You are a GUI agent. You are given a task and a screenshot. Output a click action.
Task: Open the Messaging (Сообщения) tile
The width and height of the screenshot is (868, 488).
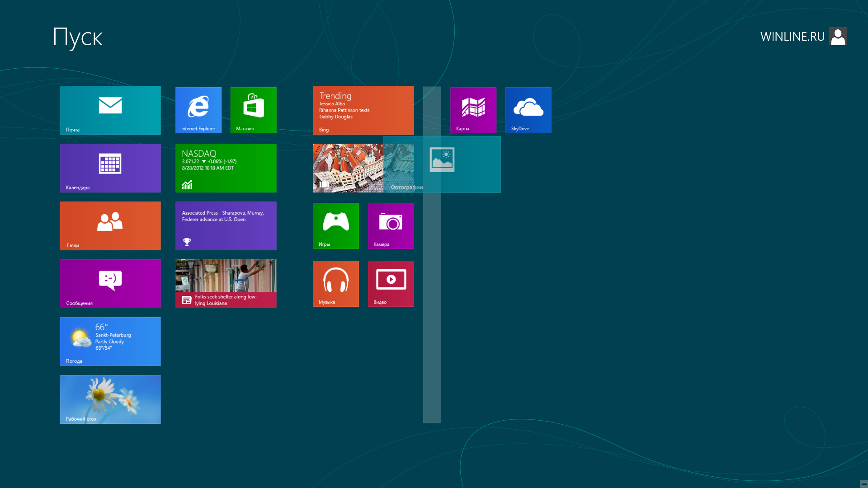[x=110, y=283]
